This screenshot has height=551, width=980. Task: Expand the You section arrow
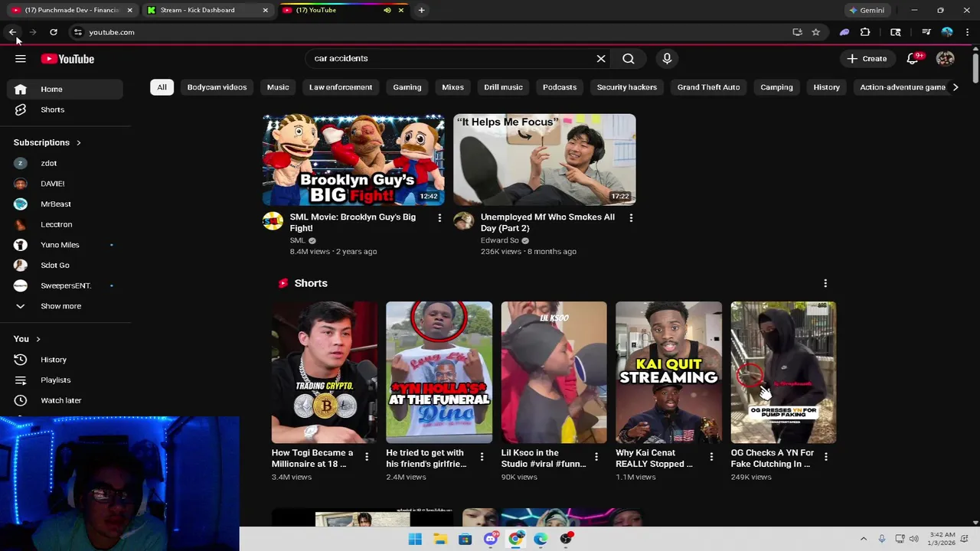(38, 339)
